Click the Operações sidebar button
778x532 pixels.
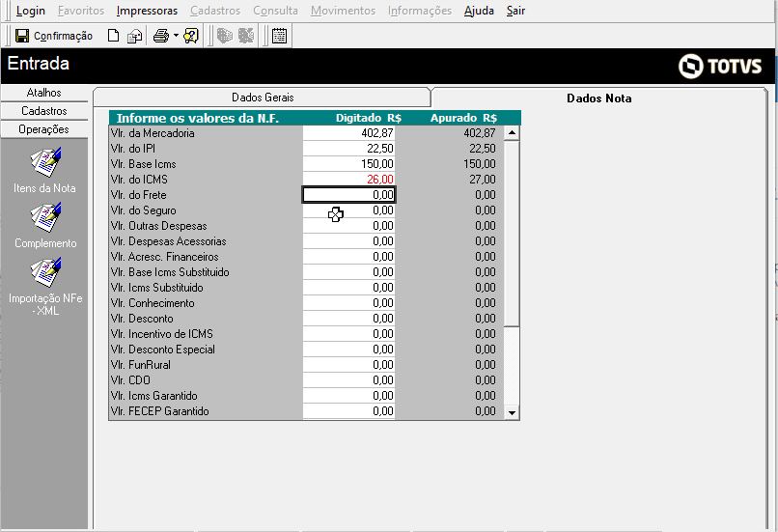click(x=44, y=129)
